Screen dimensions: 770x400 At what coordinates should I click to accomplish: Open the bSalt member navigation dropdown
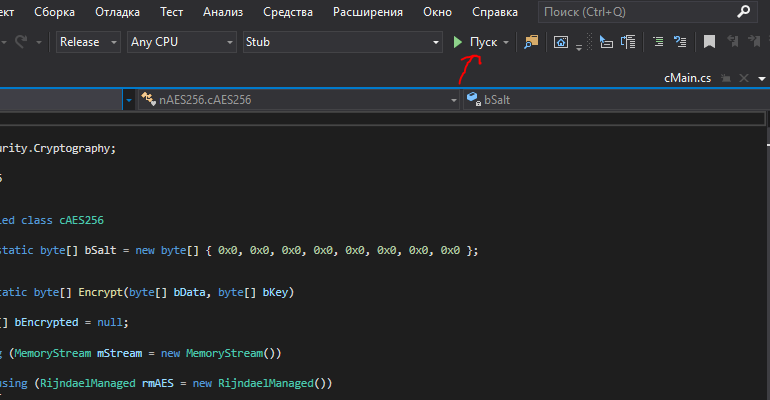[612, 99]
